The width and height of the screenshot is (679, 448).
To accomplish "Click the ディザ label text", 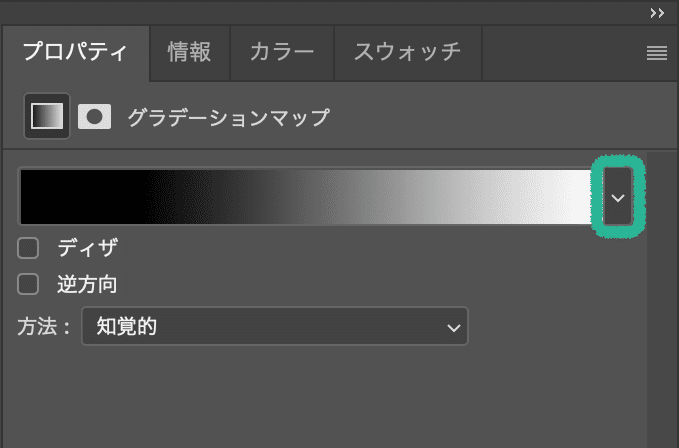I will point(87,248).
